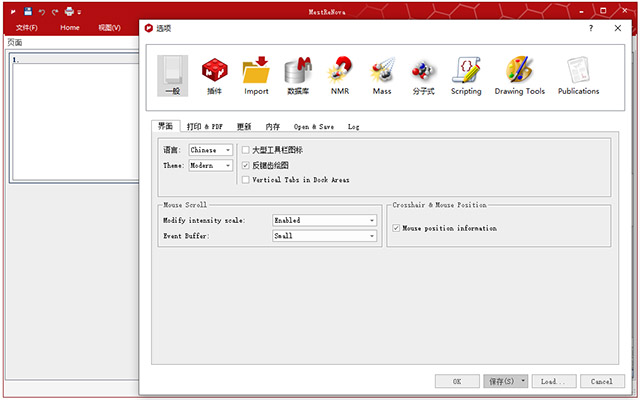Expand the 保存(S) button dropdown arrow

[523, 381]
